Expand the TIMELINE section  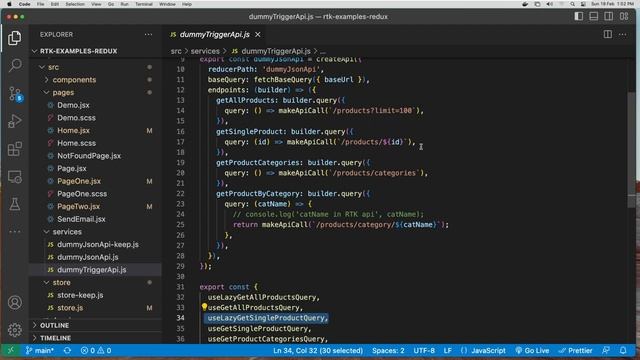(x=56, y=338)
